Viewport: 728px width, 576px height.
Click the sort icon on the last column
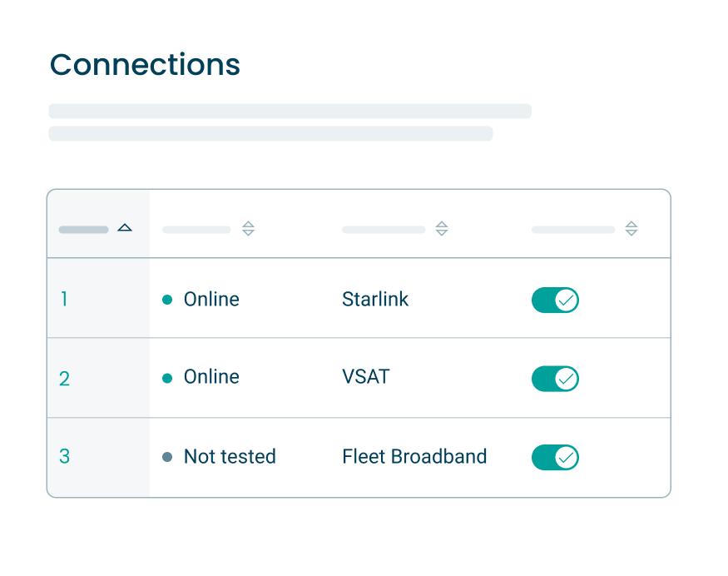coord(632,228)
